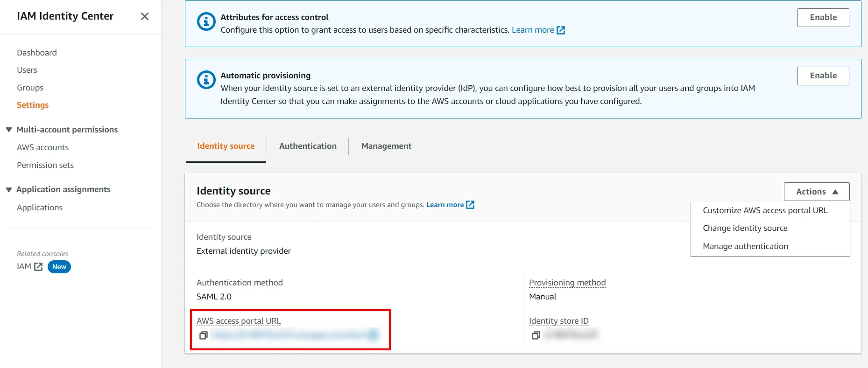Close the IAM Identity Center sidebar
Viewport: 868px width, 368px height.
click(145, 16)
